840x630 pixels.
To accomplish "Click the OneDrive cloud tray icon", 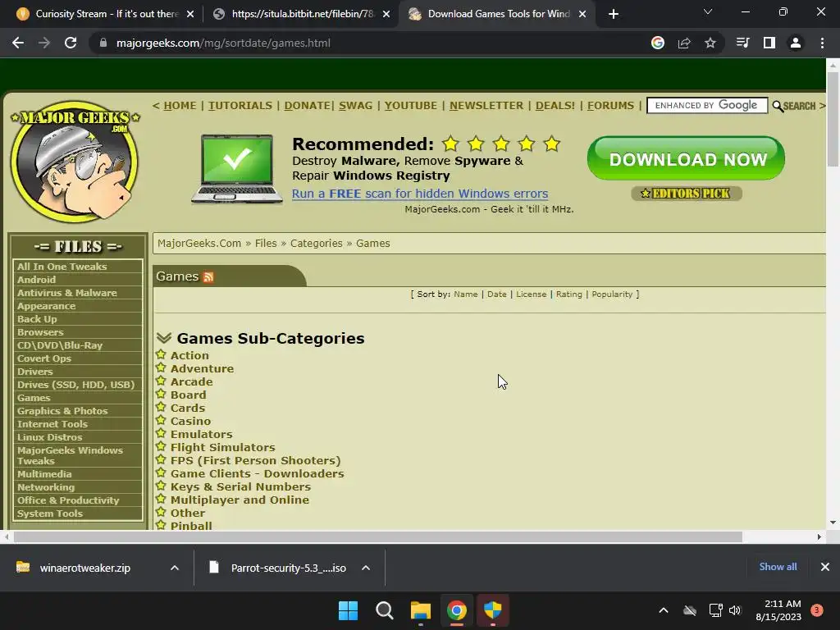I will pyautogui.click(x=689, y=610).
